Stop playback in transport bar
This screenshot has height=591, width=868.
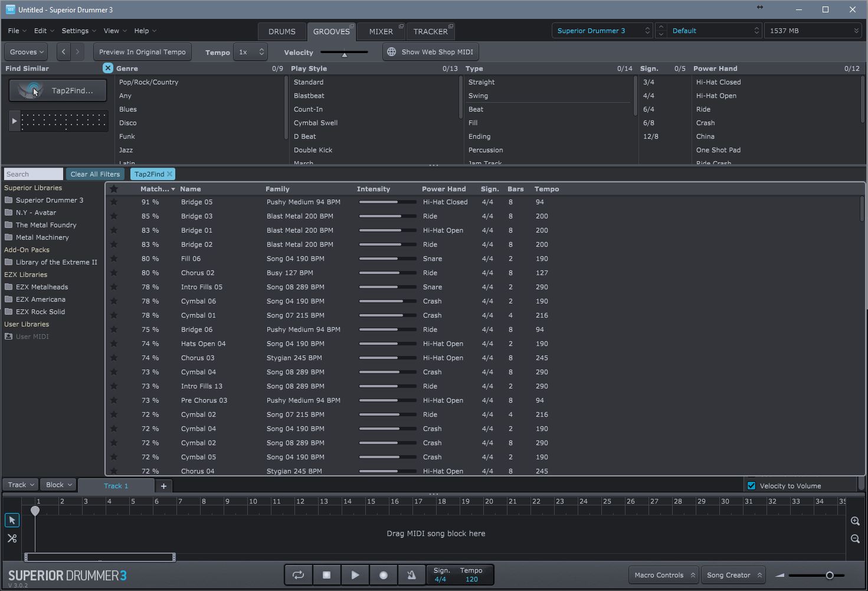326,575
